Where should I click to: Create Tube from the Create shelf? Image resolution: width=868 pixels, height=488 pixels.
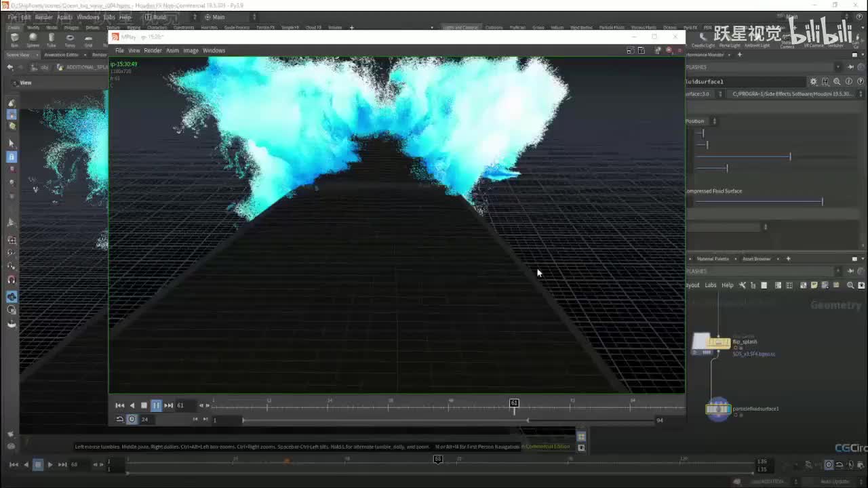tap(52, 40)
